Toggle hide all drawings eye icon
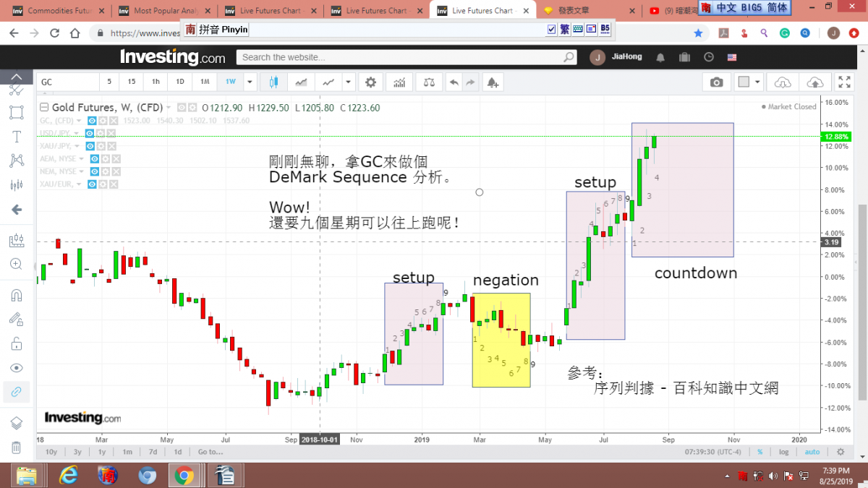Screen dimensions: 868x488 (x=16, y=367)
